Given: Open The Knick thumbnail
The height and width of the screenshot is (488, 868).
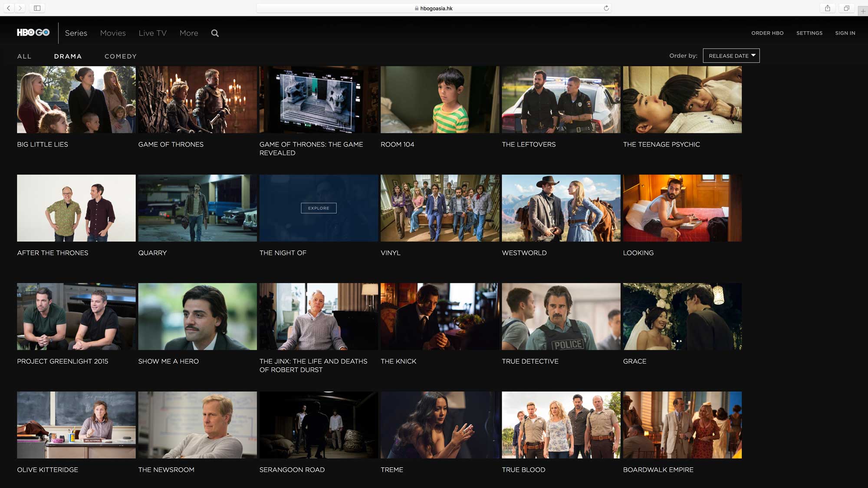Looking at the screenshot, I should click(440, 317).
